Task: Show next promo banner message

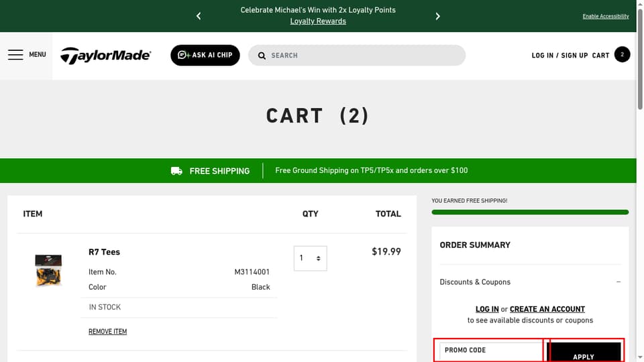Action: coord(437,16)
